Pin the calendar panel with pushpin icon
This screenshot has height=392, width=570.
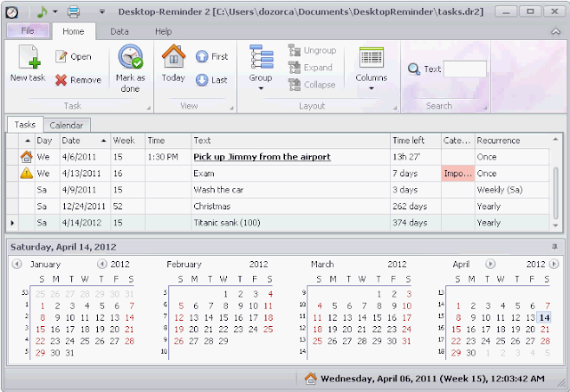(x=555, y=247)
